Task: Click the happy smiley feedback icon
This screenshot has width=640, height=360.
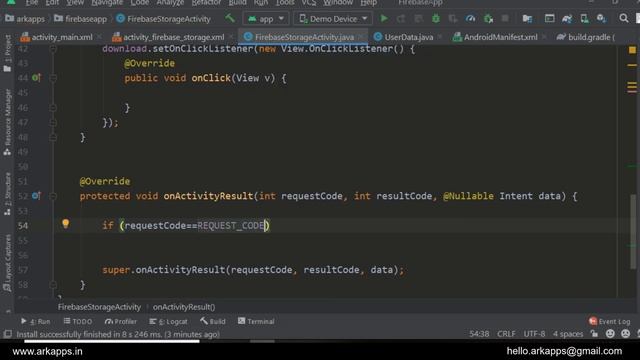Action: pyautogui.click(x=610, y=333)
